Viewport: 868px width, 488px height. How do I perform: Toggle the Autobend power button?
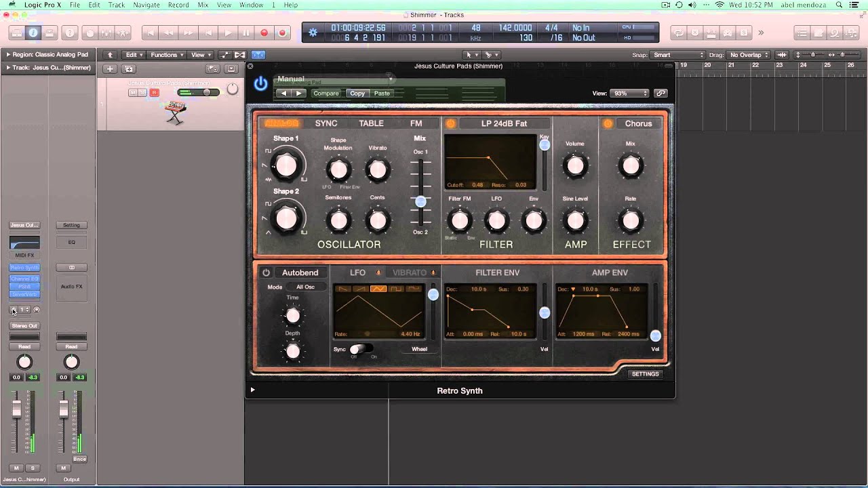pyautogui.click(x=266, y=272)
